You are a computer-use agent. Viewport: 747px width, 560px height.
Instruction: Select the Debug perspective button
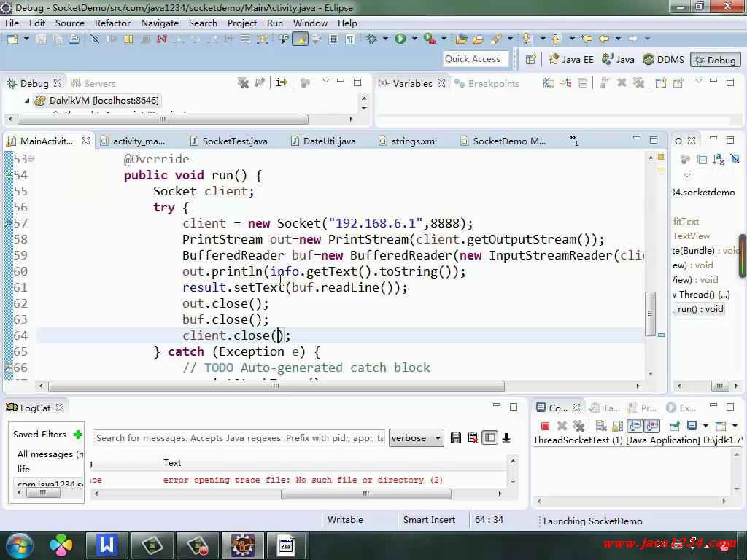point(715,60)
